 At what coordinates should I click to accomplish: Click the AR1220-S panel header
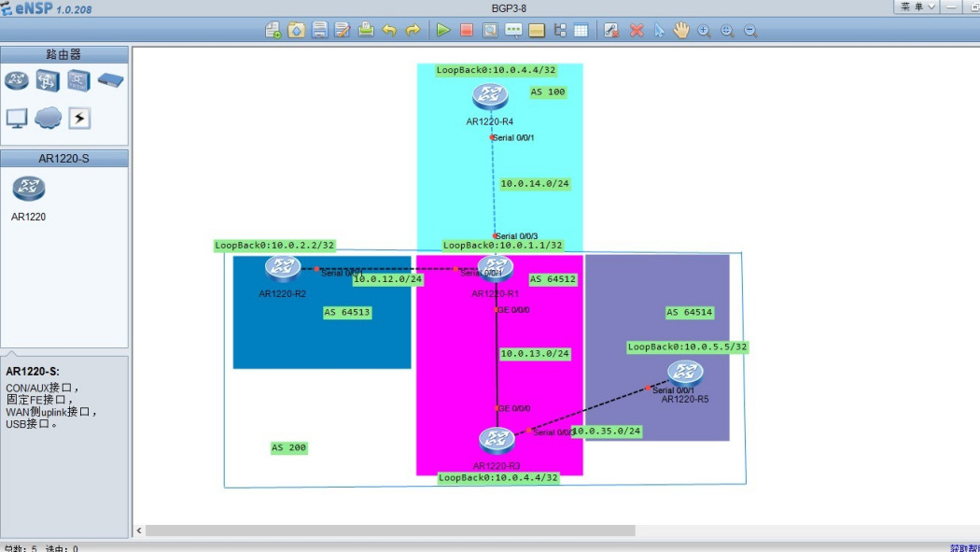pos(63,158)
